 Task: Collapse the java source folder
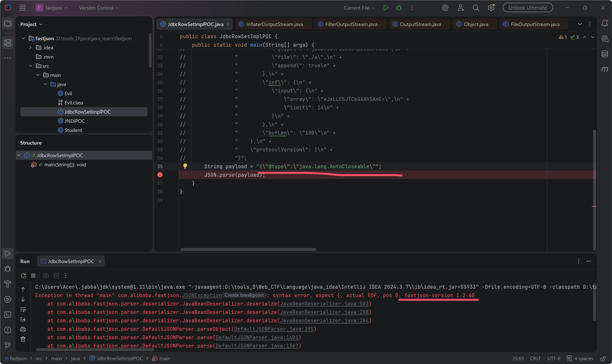tap(45, 84)
